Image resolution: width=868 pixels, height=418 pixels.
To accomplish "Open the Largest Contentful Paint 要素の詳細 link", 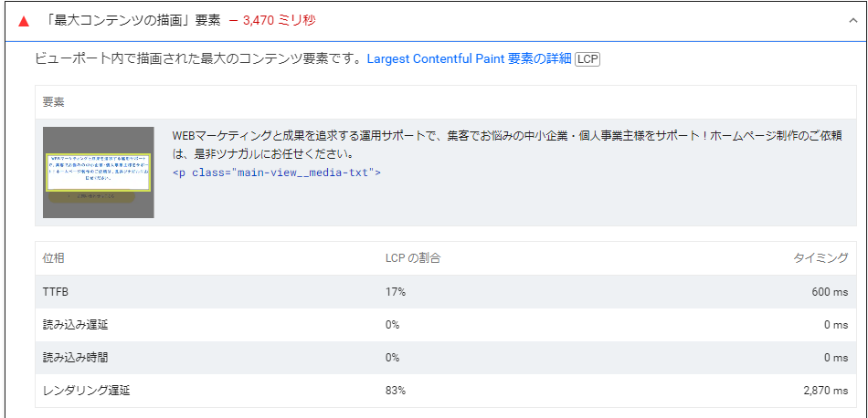I will [468, 58].
